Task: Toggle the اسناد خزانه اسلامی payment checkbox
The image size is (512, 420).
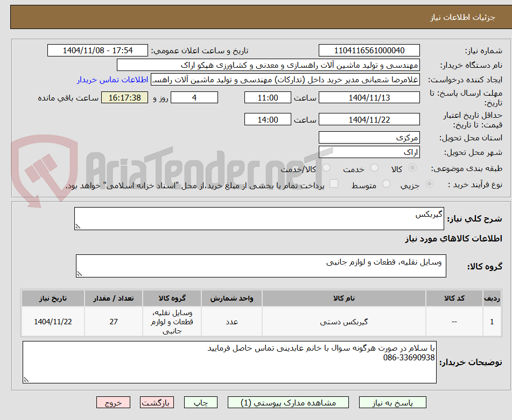Action: point(334,183)
